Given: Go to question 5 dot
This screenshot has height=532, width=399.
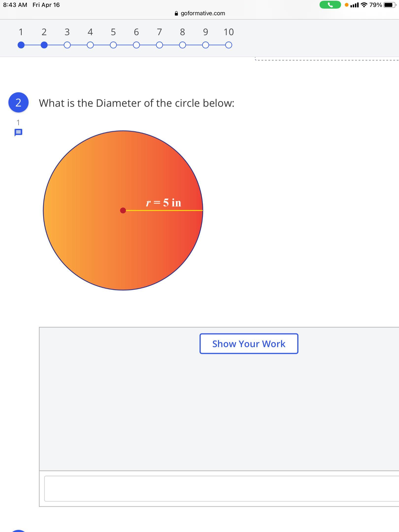Looking at the screenshot, I should [x=113, y=45].
